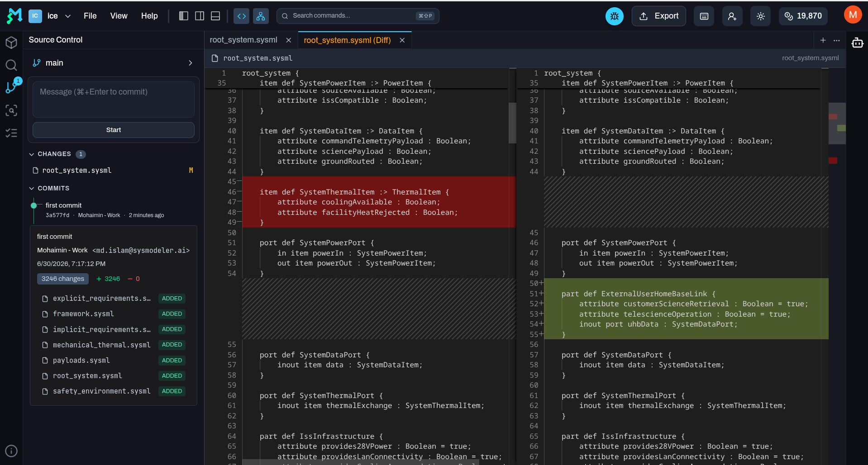Open the View menu
The height and width of the screenshot is (465, 868).
(x=119, y=16)
